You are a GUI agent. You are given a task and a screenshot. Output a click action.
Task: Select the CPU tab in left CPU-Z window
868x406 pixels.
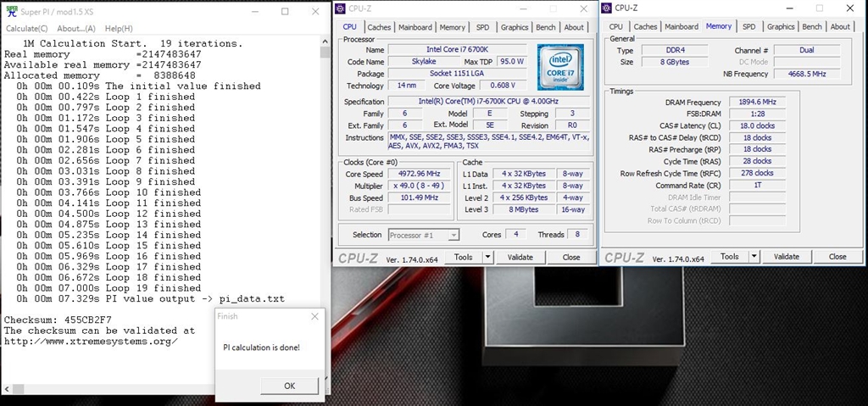[x=350, y=26]
